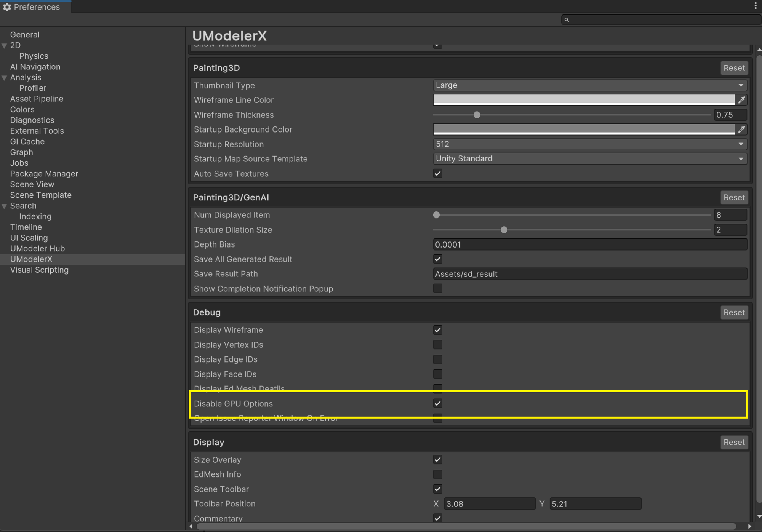This screenshot has height=532, width=762.
Task: Select Physics under 2D
Action: 34,56
